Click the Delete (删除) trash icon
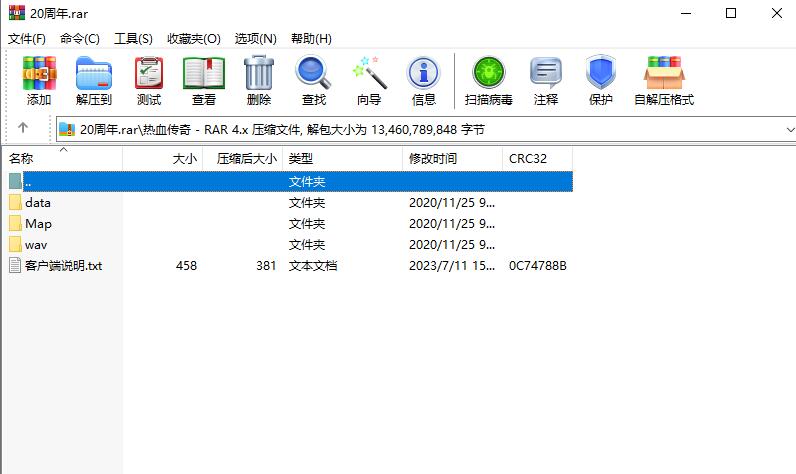 click(259, 73)
